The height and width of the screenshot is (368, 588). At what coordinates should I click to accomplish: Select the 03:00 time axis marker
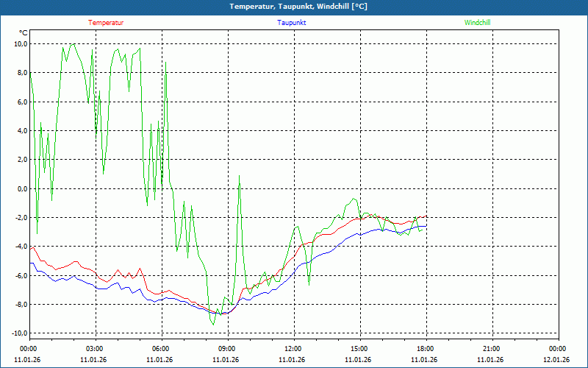click(x=95, y=349)
